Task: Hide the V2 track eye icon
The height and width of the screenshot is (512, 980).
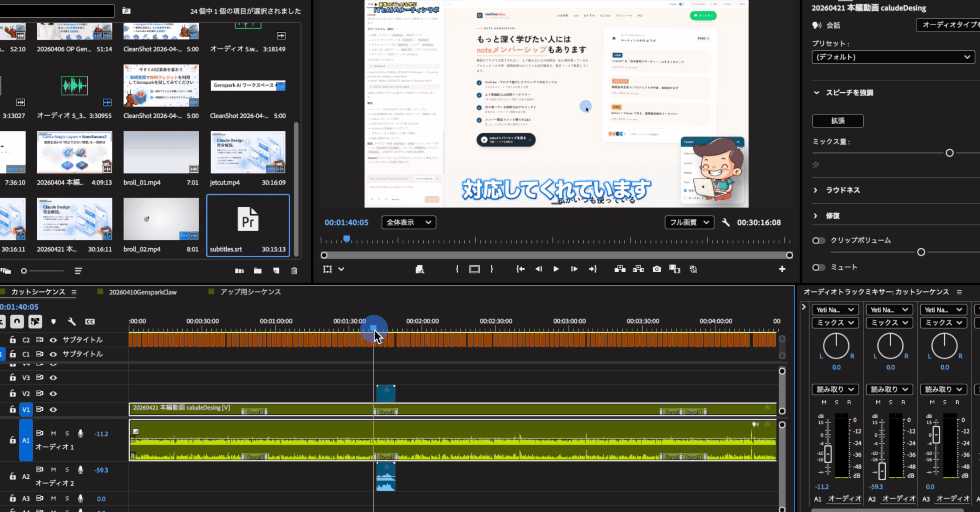Action: pyautogui.click(x=53, y=393)
